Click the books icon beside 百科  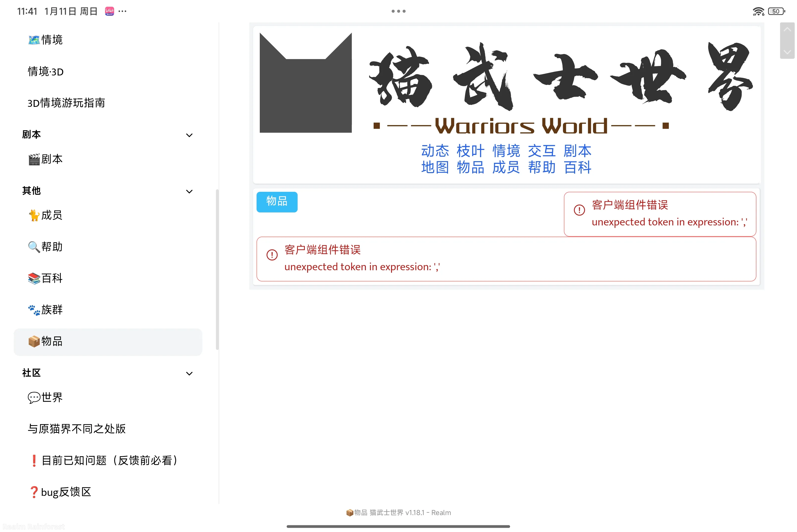pyautogui.click(x=34, y=278)
